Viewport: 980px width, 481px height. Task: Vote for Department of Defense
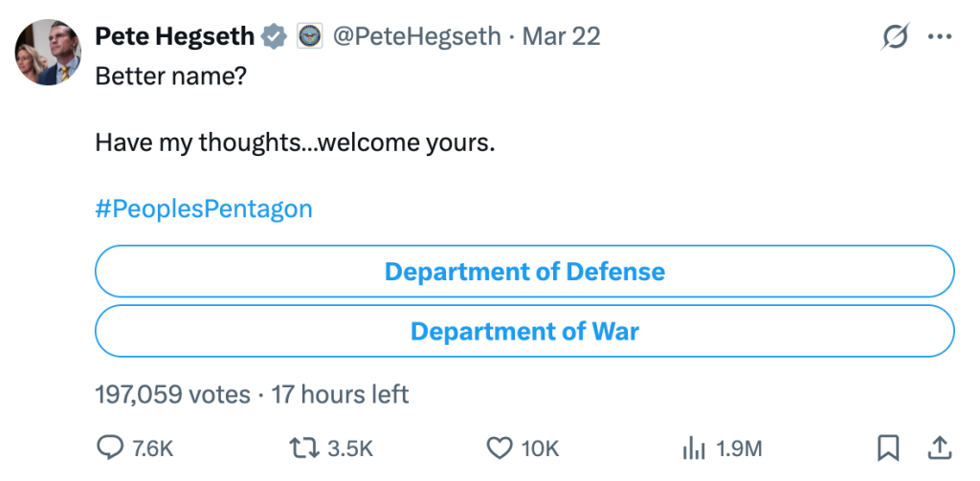[x=524, y=272]
